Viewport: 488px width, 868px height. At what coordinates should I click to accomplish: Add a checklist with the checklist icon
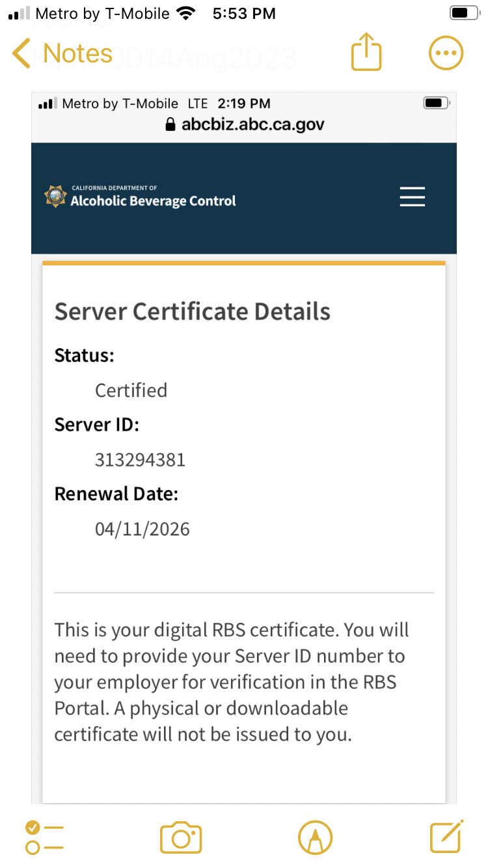tap(44, 837)
